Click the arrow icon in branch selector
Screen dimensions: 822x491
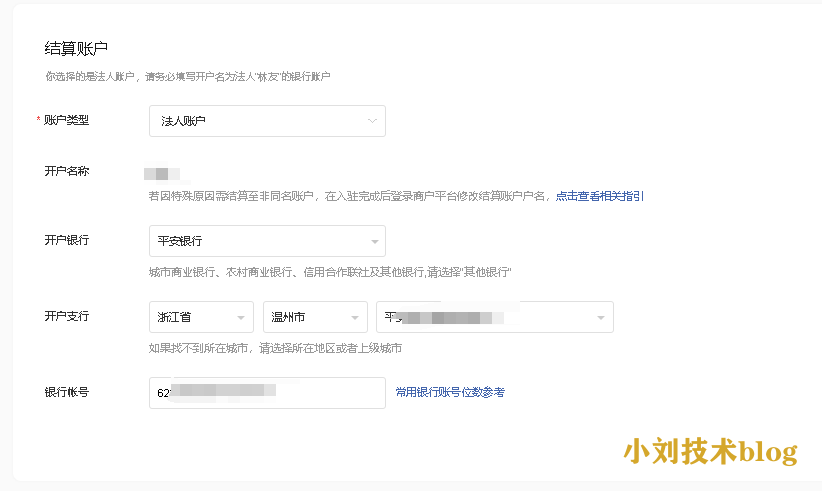[x=601, y=318]
